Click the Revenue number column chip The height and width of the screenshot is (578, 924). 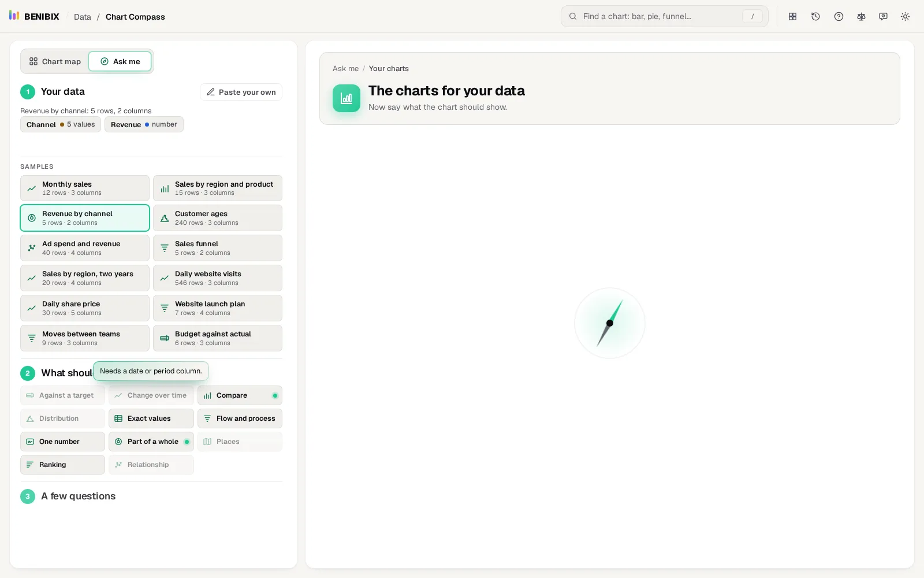click(x=144, y=124)
